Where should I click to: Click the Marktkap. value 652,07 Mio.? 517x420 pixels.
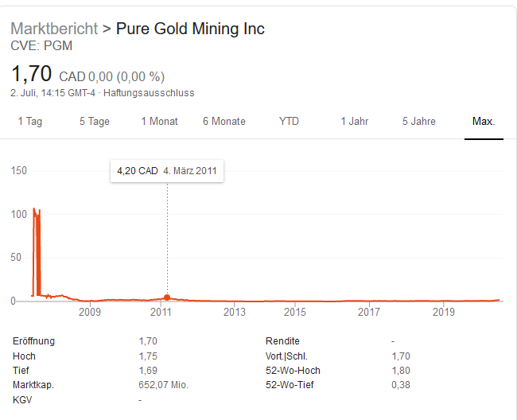(x=163, y=385)
